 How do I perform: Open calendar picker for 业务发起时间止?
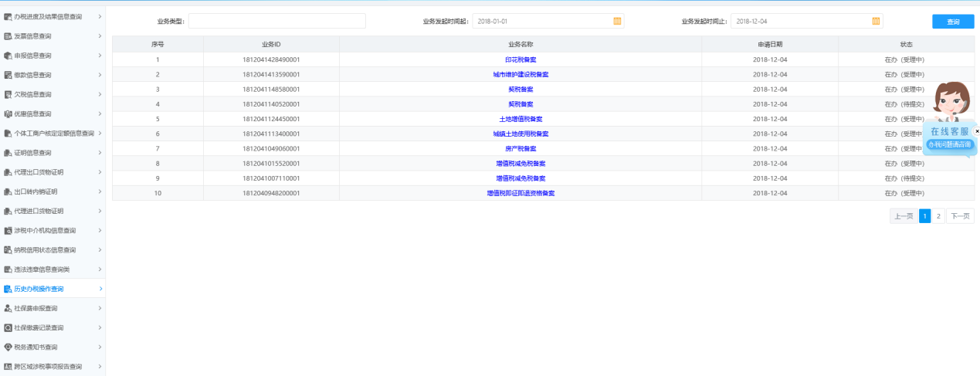tap(876, 21)
